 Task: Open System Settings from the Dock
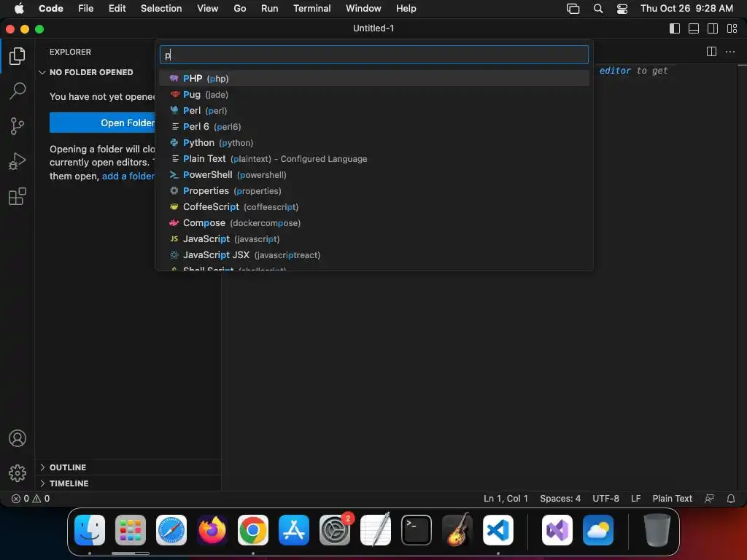[x=335, y=530]
